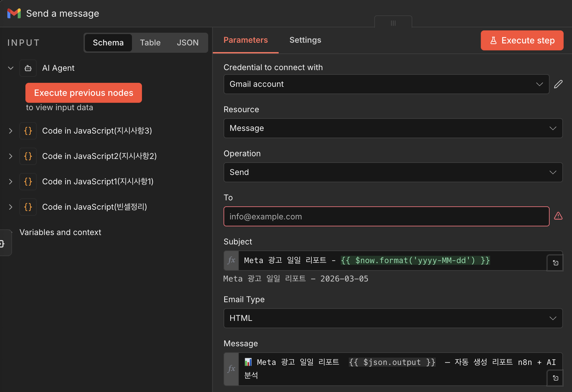Edit the Gmail credential with the pencil icon
The image size is (572, 392).
[x=558, y=84]
